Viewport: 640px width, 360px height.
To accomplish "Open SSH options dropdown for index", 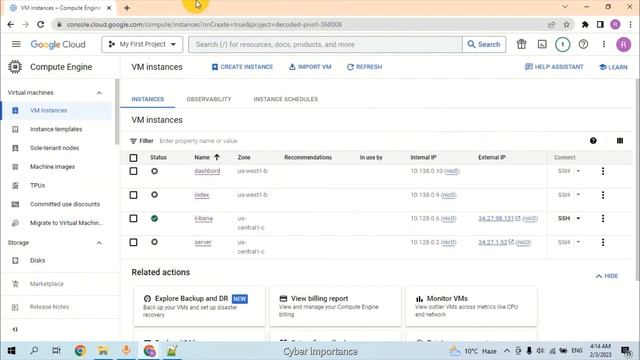I will click(x=578, y=195).
